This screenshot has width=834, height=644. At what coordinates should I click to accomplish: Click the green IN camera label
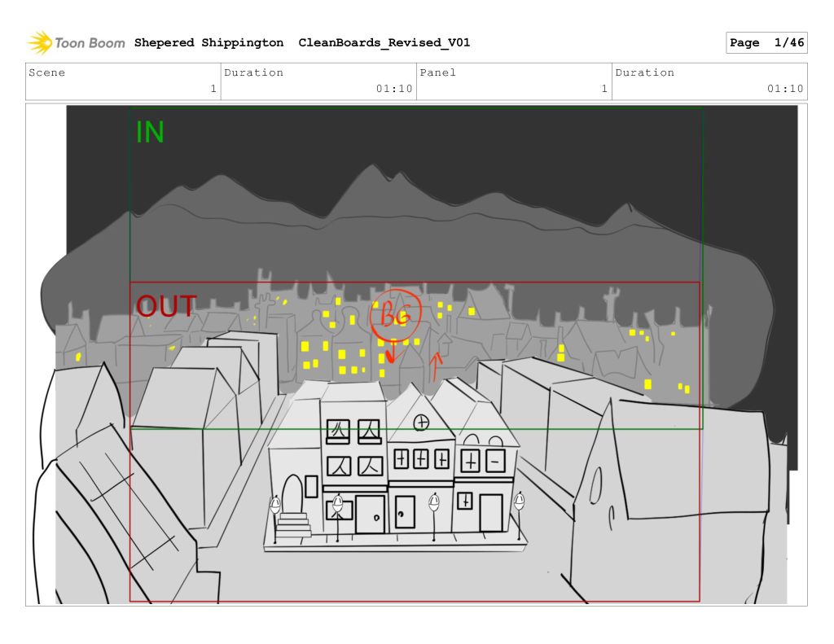point(150,133)
